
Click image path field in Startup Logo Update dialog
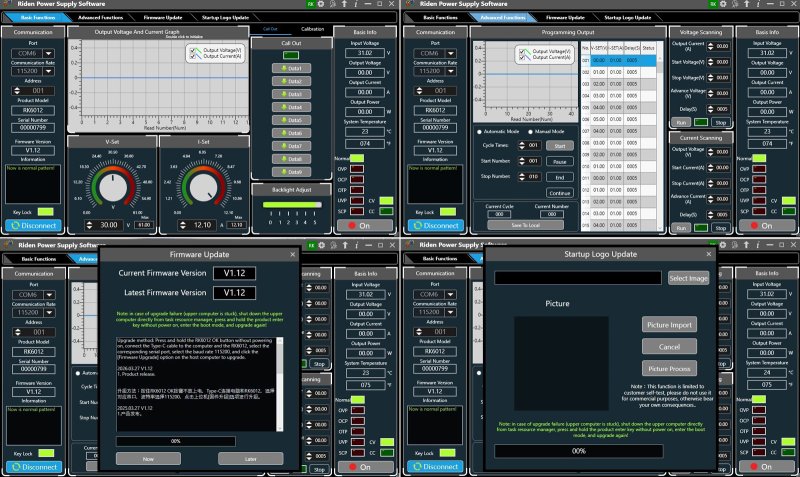pyautogui.click(x=578, y=278)
